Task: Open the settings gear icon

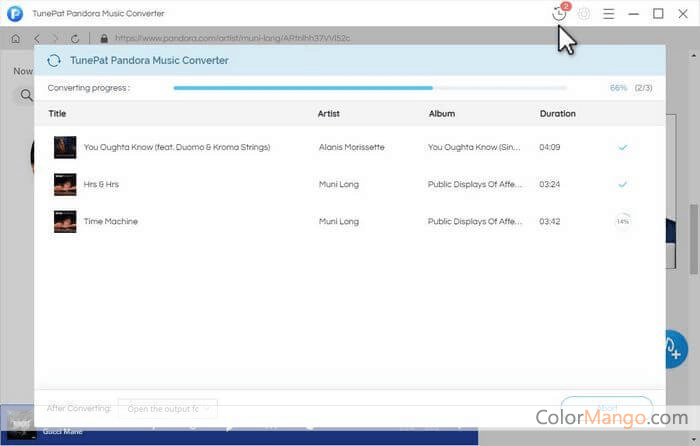Action: pos(584,14)
